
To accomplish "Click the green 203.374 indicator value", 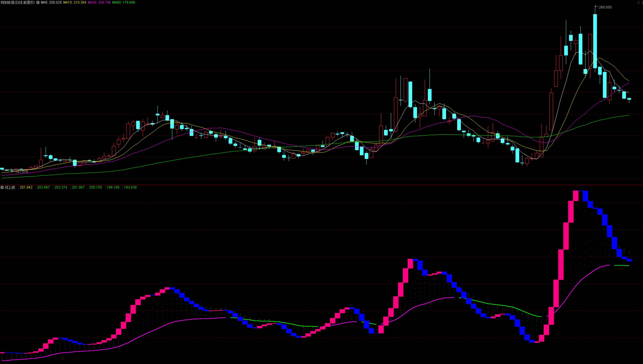I will click(61, 187).
